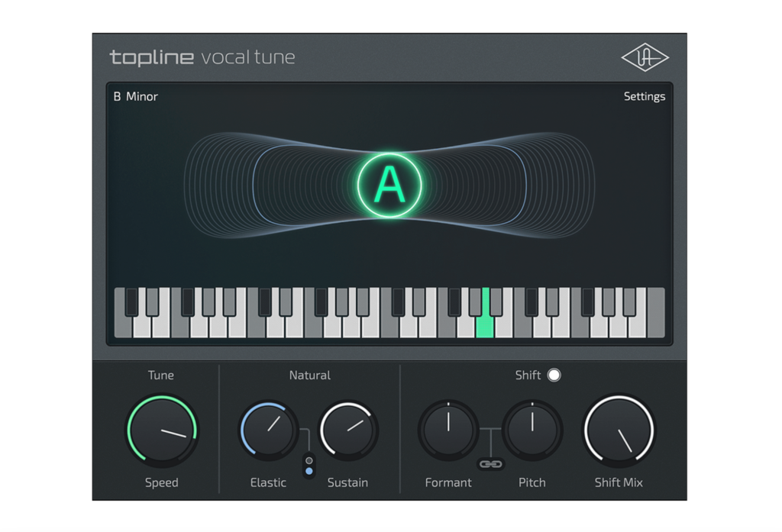Enable the Shift toggle button

point(554,375)
